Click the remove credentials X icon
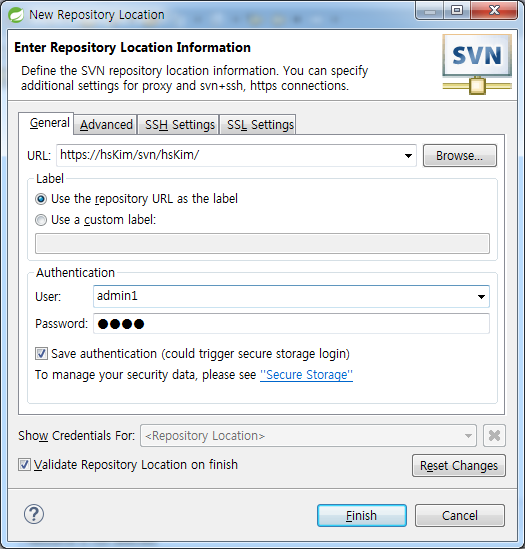This screenshot has width=525, height=549. tap(494, 436)
